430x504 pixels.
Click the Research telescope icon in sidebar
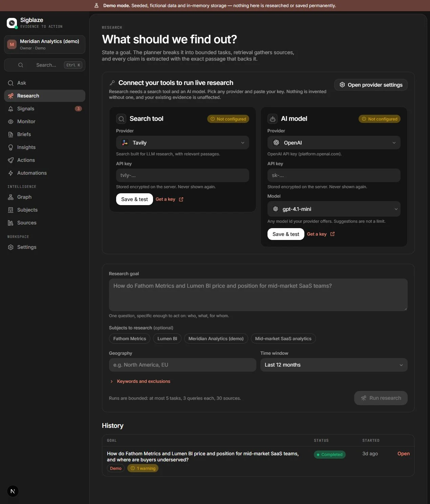[x=11, y=96]
